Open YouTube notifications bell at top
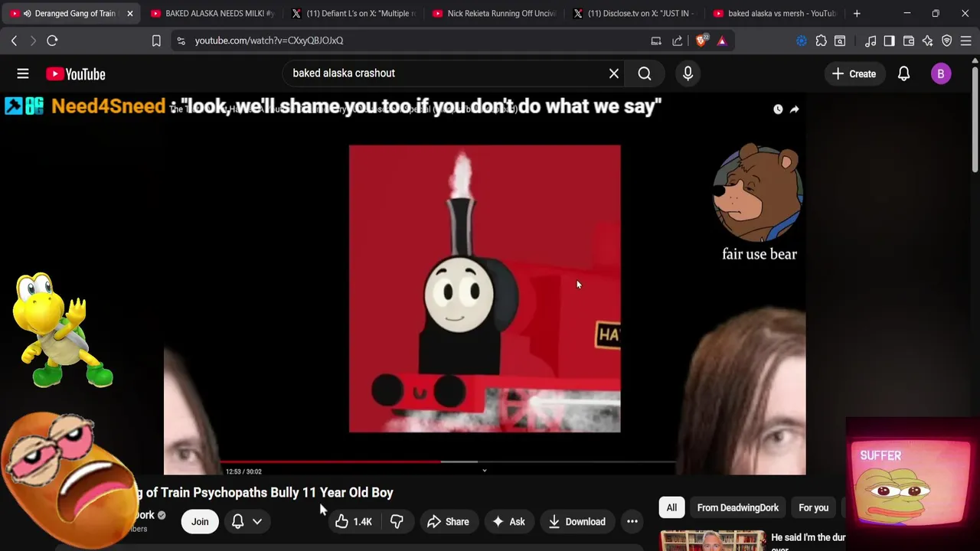Image resolution: width=980 pixels, height=551 pixels. pos(903,74)
